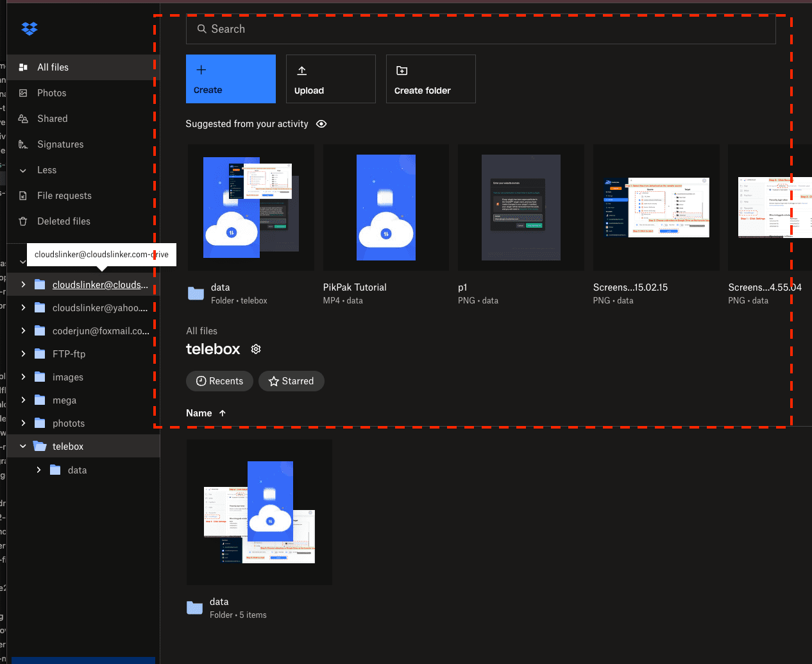812x664 pixels.
Task: Click the Create folder button
Action: pos(431,79)
